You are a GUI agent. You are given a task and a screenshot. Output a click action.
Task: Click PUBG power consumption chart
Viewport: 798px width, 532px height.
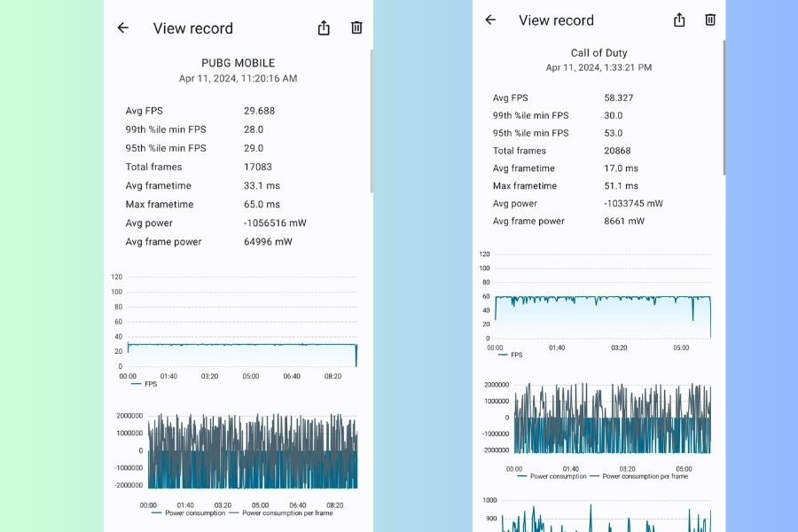pyautogui.click(x=253, y=450)
